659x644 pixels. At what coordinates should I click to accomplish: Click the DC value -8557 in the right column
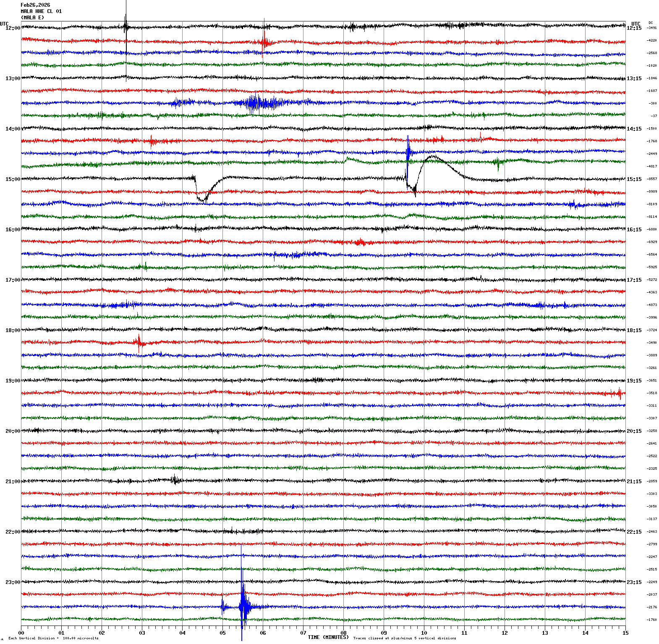click(x=652, y=179)
